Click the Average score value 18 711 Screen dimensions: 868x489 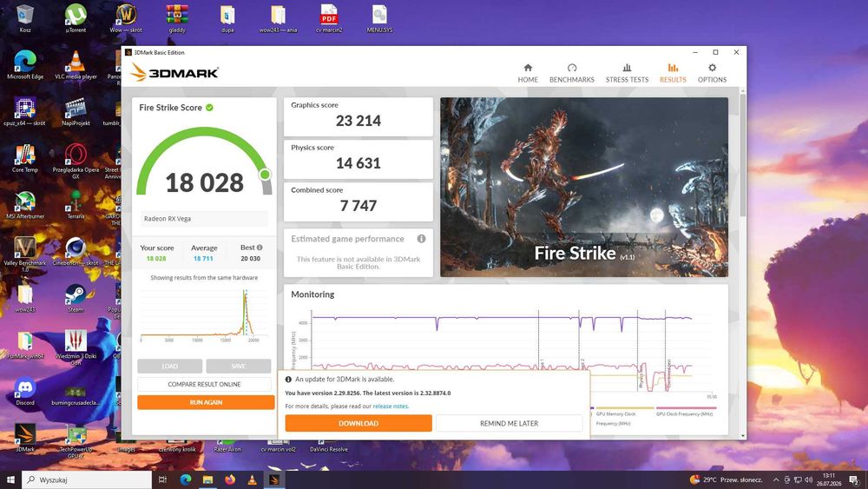pyautogui.click(x=203, y=259)
